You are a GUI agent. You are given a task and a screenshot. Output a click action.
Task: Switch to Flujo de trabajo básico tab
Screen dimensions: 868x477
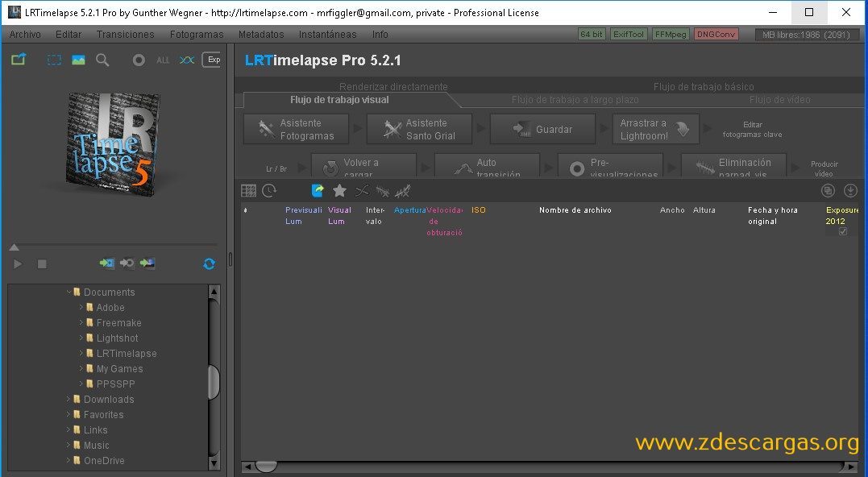(704, 87)
